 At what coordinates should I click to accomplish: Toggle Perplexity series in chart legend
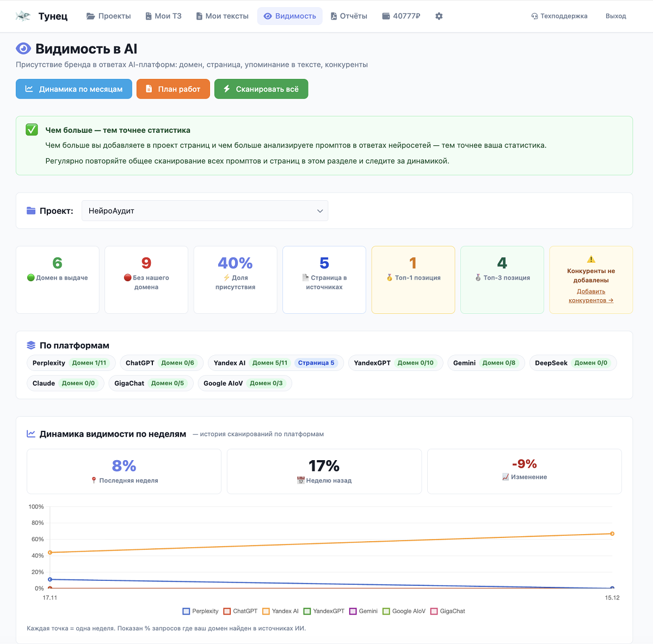pos(200,611)
